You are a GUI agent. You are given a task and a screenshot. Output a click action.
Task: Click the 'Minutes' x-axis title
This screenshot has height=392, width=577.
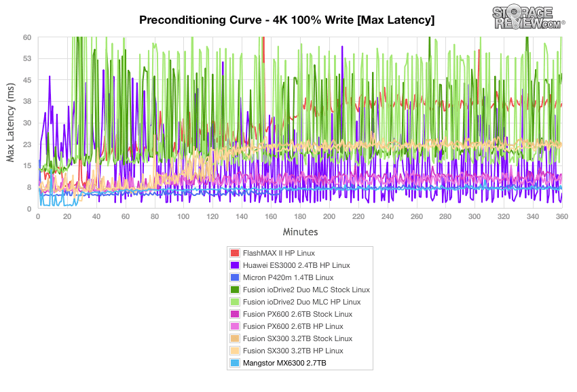(300, 232)
